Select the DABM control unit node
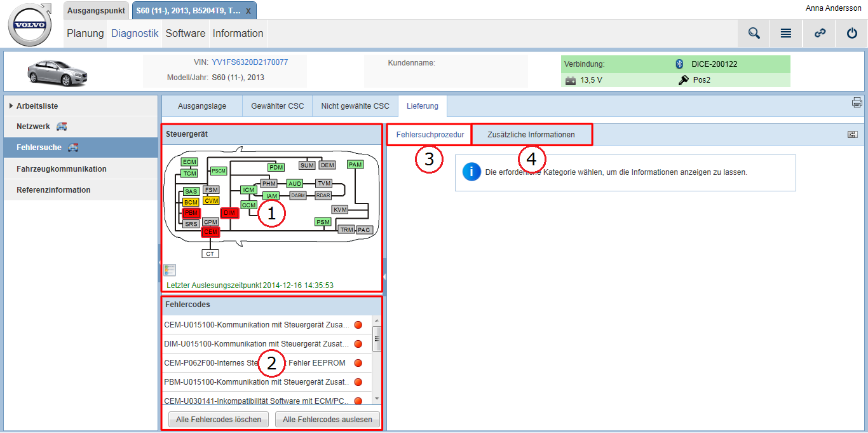 298,195
